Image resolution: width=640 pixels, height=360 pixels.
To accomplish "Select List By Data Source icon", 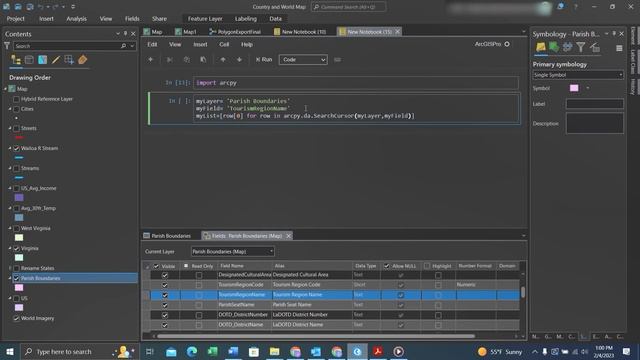I will point(29,60).
